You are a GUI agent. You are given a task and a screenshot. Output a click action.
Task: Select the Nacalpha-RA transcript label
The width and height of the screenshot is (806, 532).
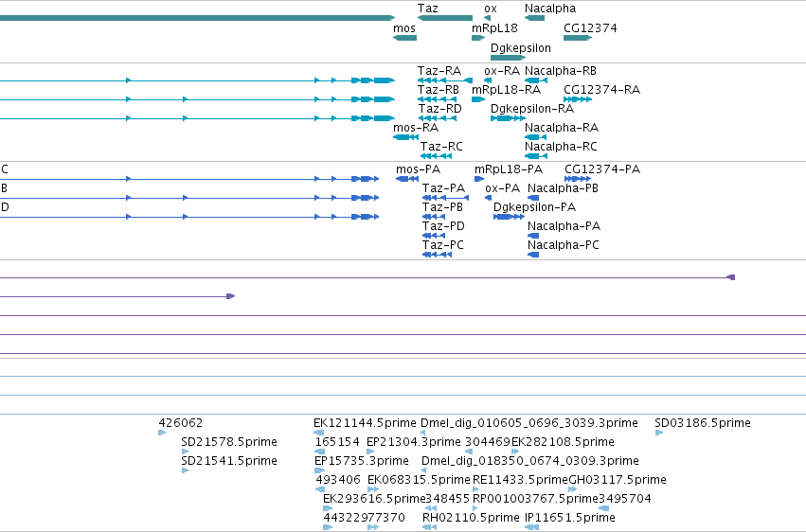coord(562,128)
